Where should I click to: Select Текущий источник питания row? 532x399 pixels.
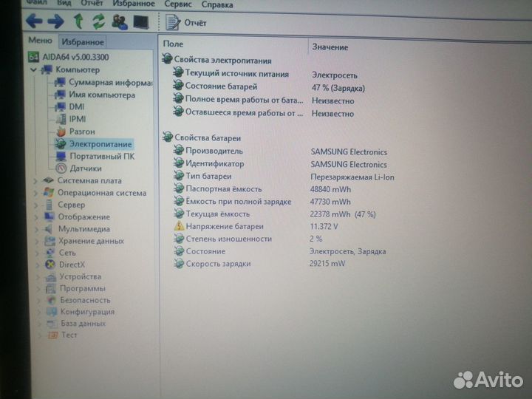pyautogui.click(x=265, y=74)
